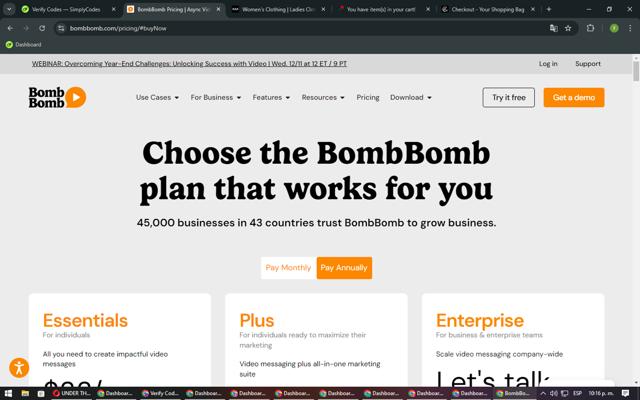Image resolution: width=640 pixels, height=400 pixels.
Task: Click the taskbar clock showing 10:16 p. m.
Action: click(x=601, y=393)
